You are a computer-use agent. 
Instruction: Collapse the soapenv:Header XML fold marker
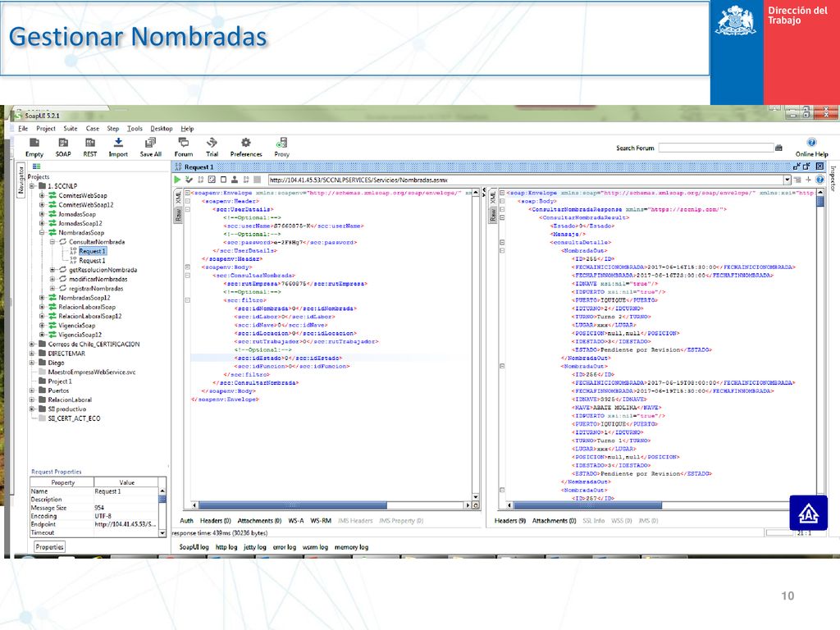click(x=188, y=202)
